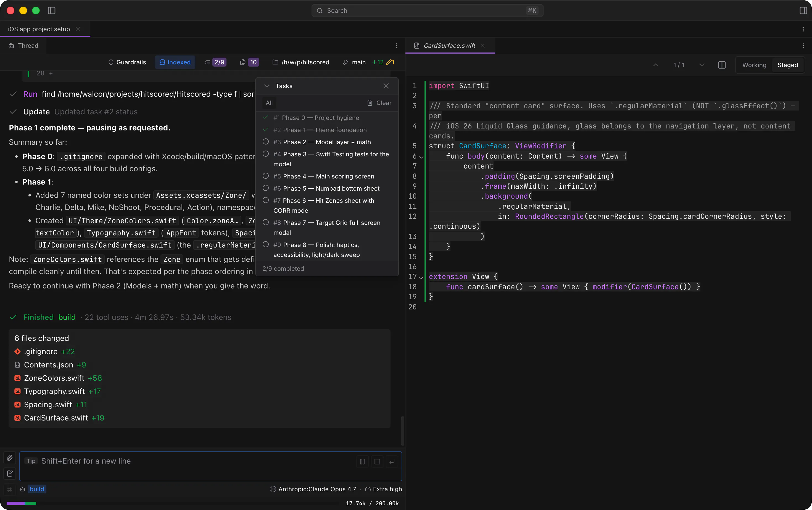Open the /h/w/p/hitscored folder path
The image size is (812, 510).
coord(301,62)
